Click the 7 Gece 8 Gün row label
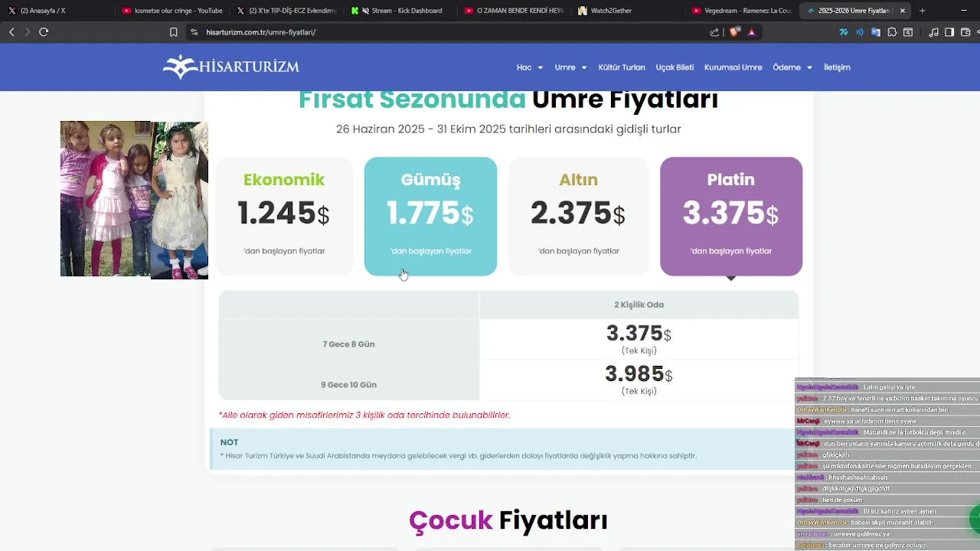Viewport: 980px width, 551px height. (348, 344)
